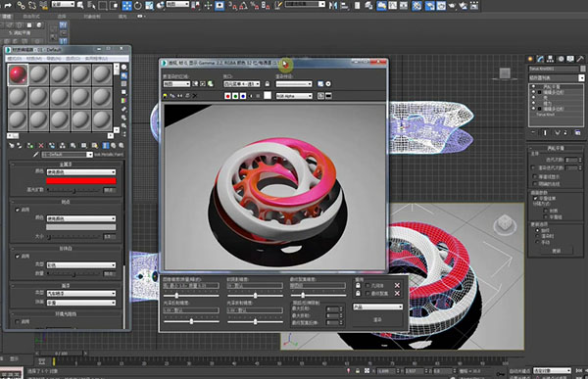Toggle the Angle Snap icon
The height and width of the screenshot is (379, 588).
pyautogui.click(x=243, y=5)
